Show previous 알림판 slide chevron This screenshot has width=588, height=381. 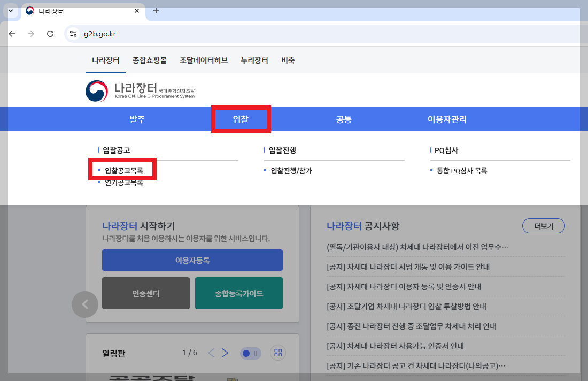coord(212,353)
